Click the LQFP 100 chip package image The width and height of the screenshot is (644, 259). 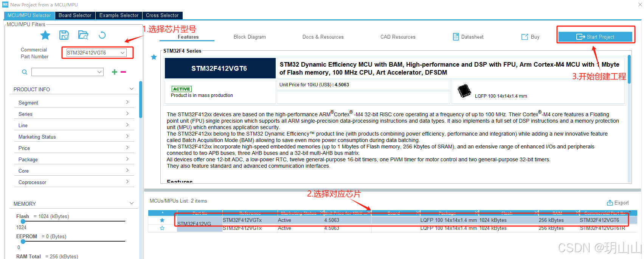pyautogui.click(x=464, y=91)
